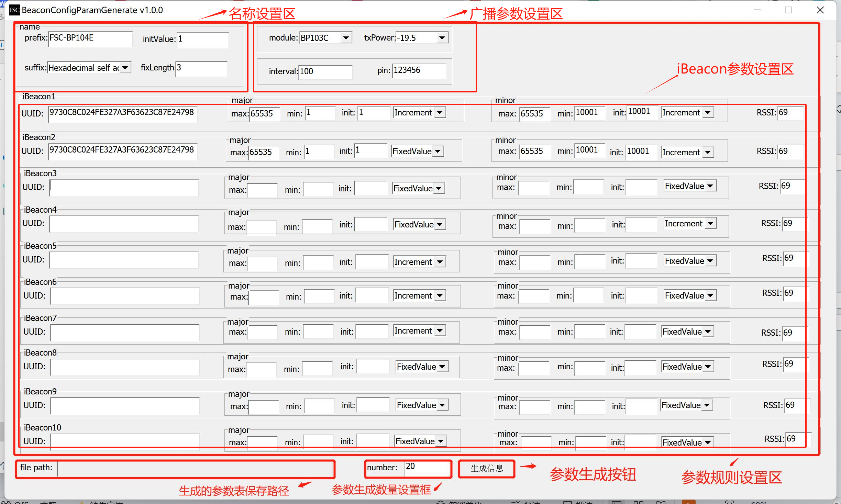The image size is (841, 504).
Task: Open the suffix Hexadecimal self dropdown
Action: (x=125, y=68)
